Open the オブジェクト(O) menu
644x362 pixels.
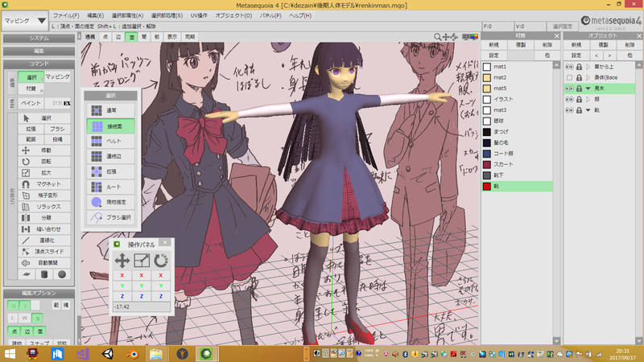click(233, 15)
